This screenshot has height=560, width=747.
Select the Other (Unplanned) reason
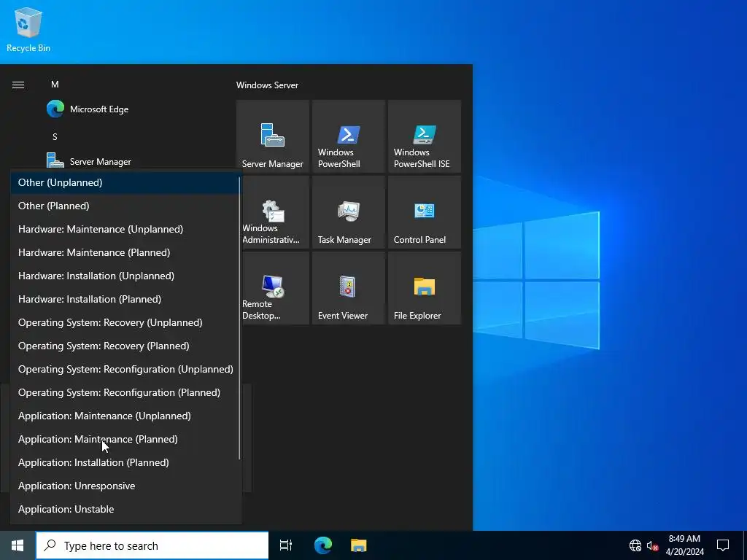[125, 182]
